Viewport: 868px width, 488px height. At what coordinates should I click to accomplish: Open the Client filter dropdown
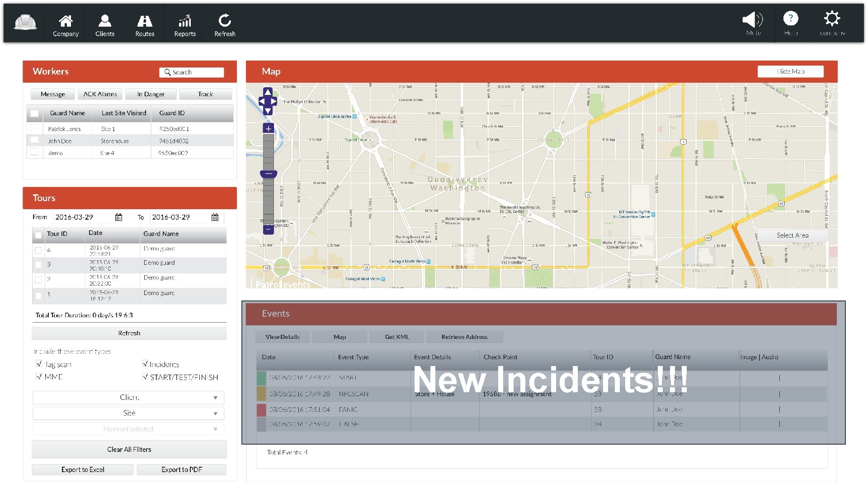128,398
